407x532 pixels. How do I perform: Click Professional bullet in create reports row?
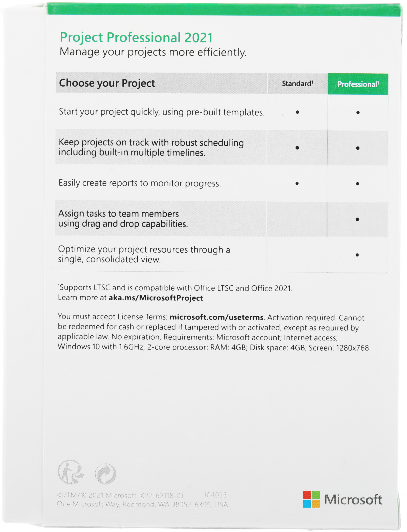click(x=358, y=184)
